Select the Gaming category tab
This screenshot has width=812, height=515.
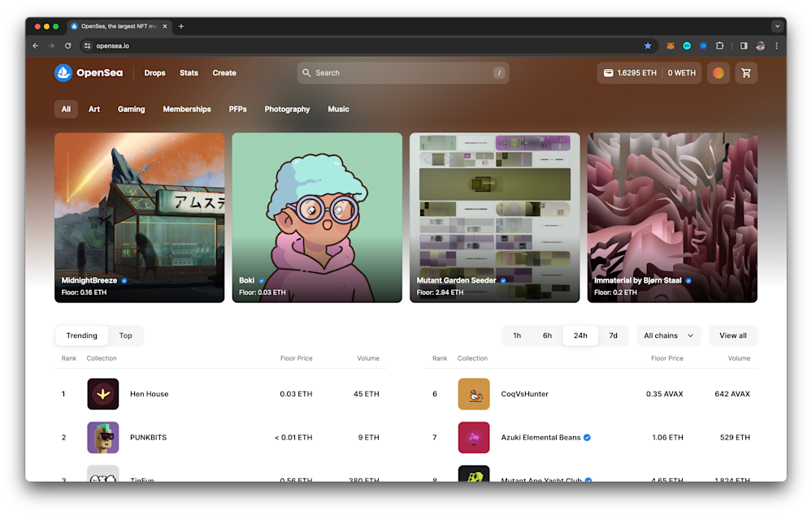tap(131, 109)
